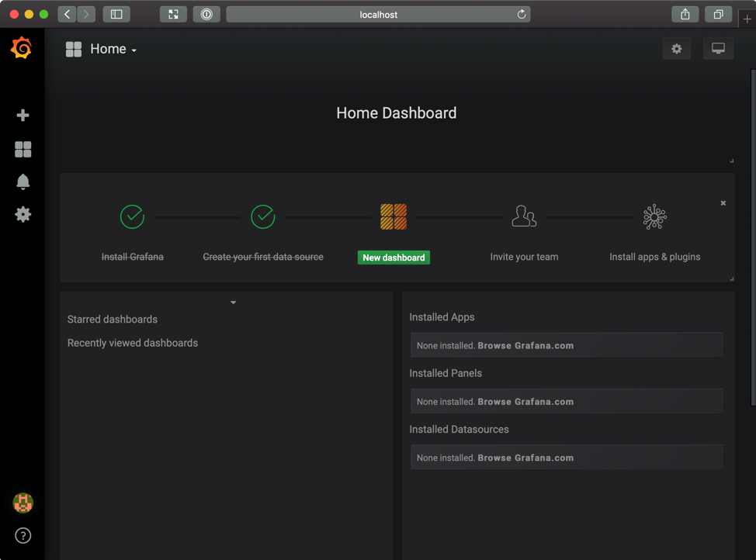Open Configuration gear in sidebar
The height and width of the screenshot is (560, 756).
(23, 214)
